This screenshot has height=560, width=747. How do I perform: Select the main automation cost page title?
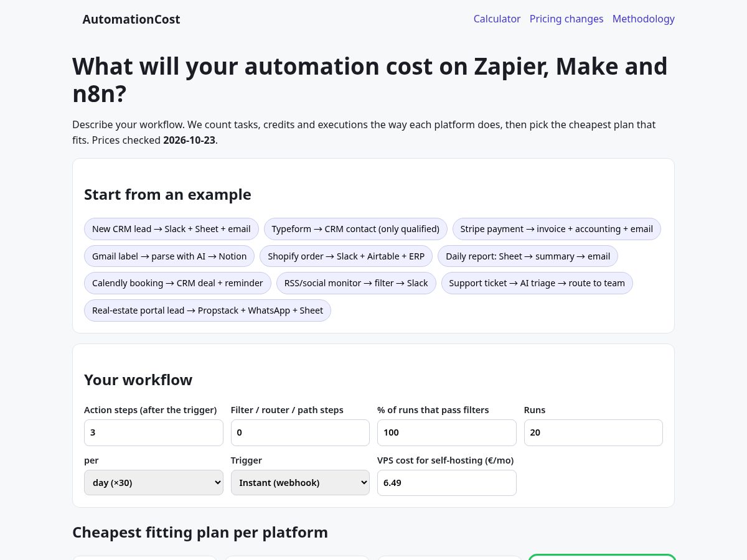click(370, 80)
